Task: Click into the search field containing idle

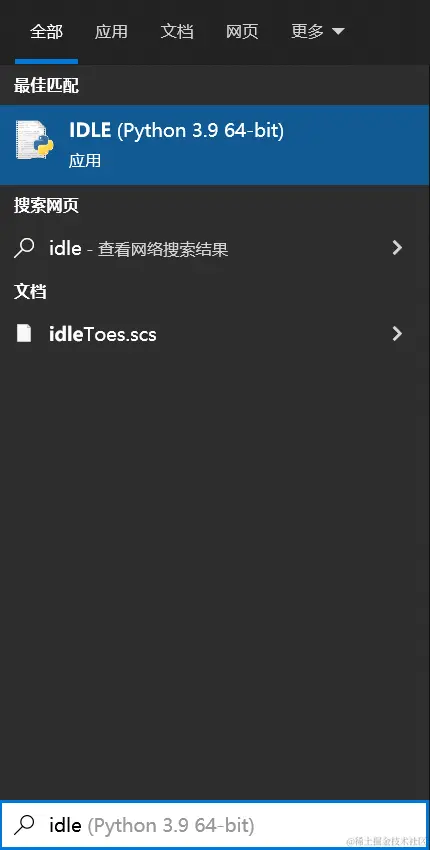Action: pyautogui.click(x=215, y=825)
